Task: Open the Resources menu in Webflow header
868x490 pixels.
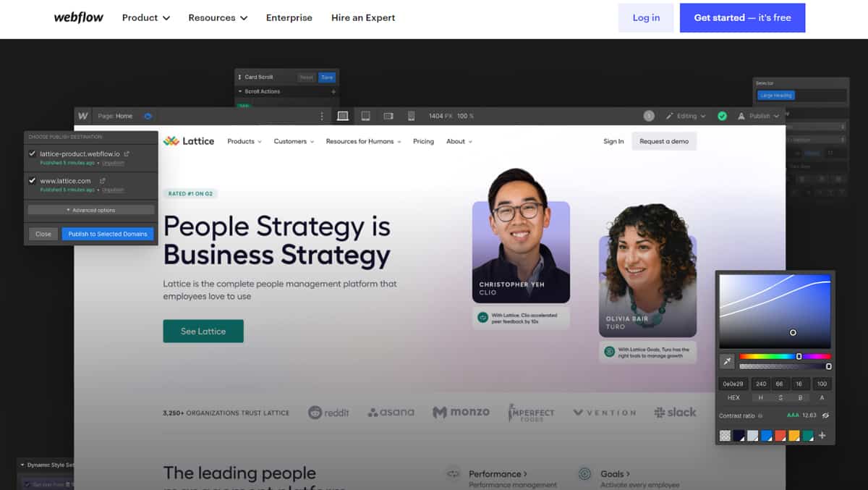Action: [218, 18]
